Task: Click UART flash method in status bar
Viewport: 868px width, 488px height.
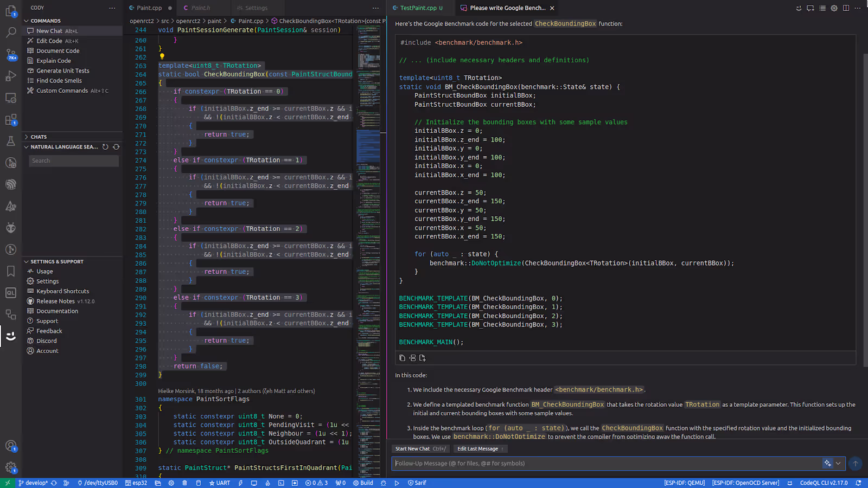Action: pyautogui.click(x=220, y=483)
